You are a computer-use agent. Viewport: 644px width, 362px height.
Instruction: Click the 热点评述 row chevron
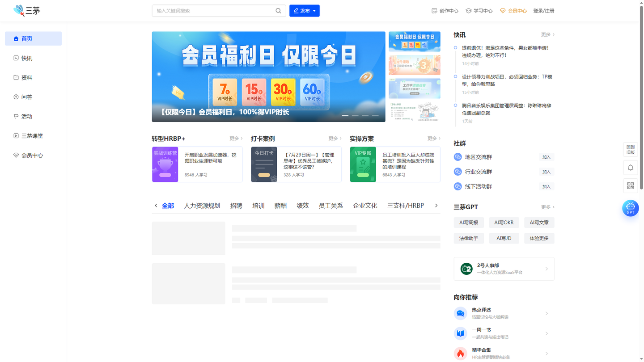pyautogui.click(x=547, y=313)
